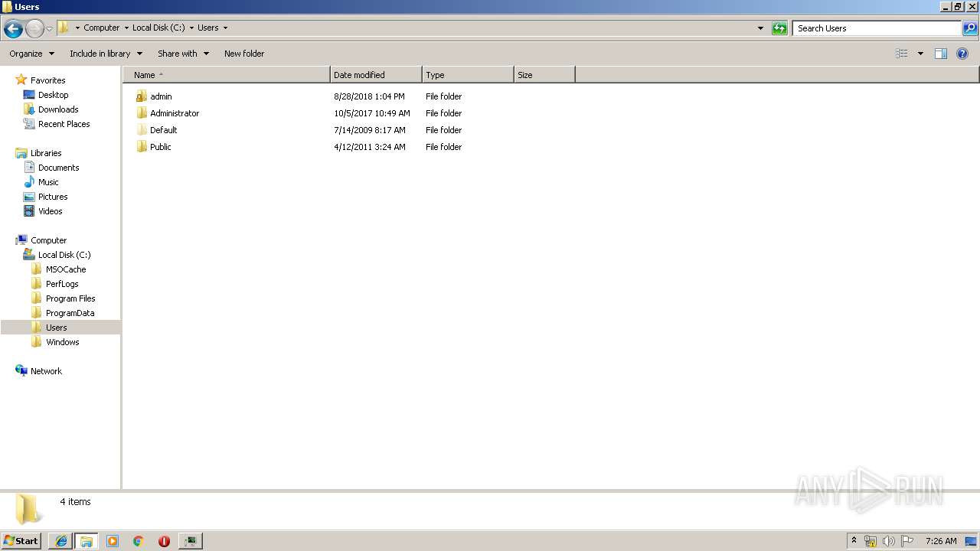980x551 pixels.
Task: Open Downloads under Favorites
Action: 58,109
